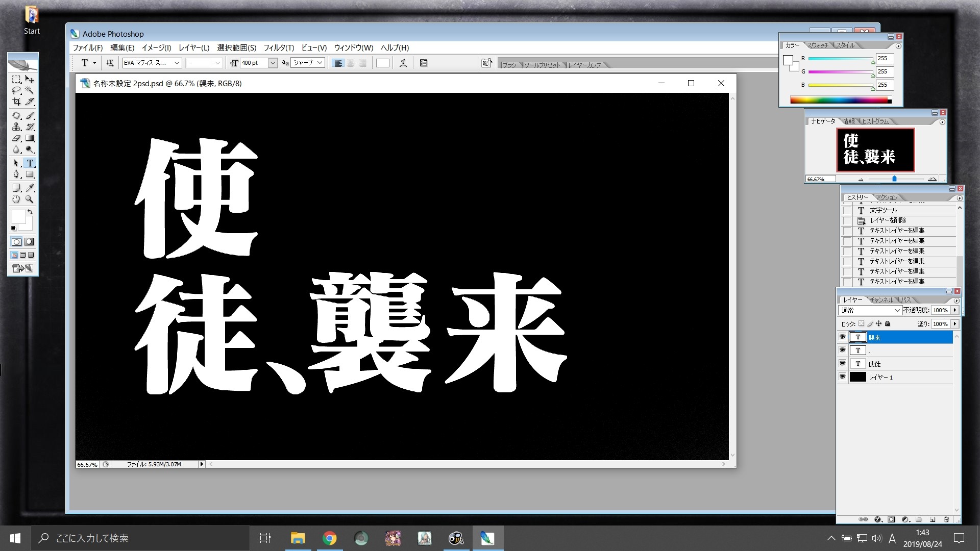980x551 pixels.
Task: Reset default foreground and background colors
Action: point(14,229)
